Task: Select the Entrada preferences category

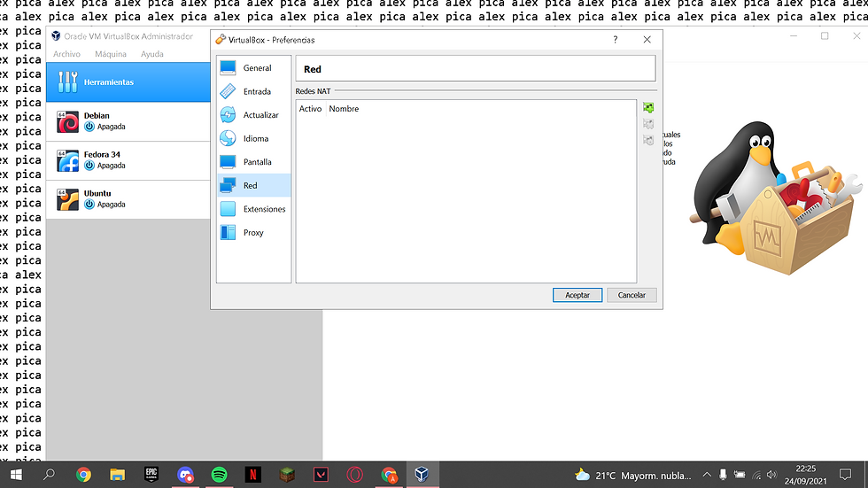Action: click(253, 91)
